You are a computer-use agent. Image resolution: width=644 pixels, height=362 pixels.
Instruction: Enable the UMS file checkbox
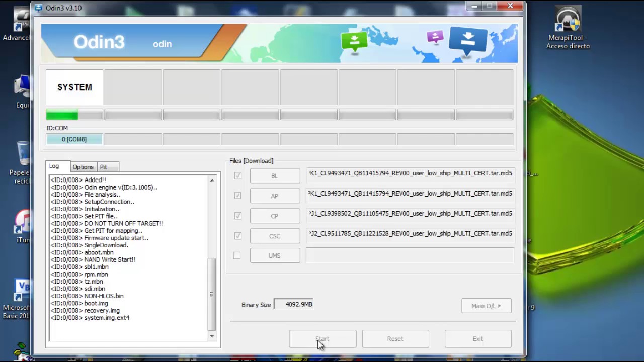(x=237, y=255)
